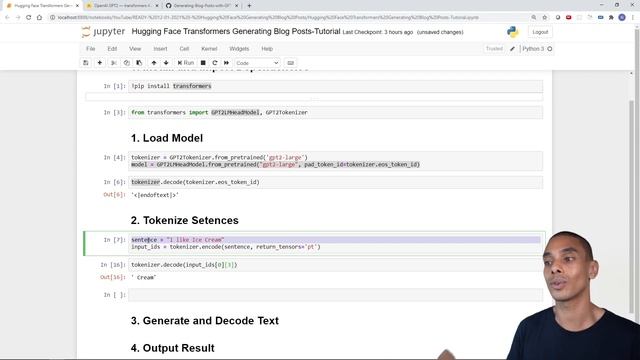
Task: Click the sentence I like Ice Cream line
Action: 336,240
